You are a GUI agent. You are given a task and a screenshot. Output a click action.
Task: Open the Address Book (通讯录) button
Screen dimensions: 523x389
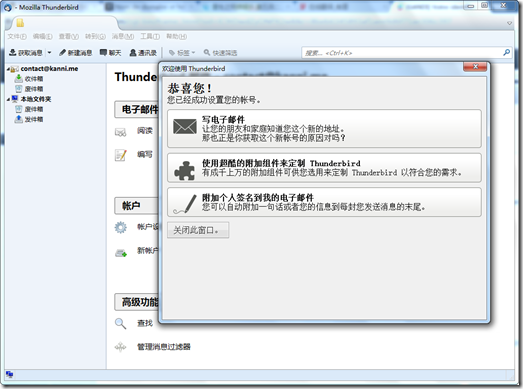[143, 53]
